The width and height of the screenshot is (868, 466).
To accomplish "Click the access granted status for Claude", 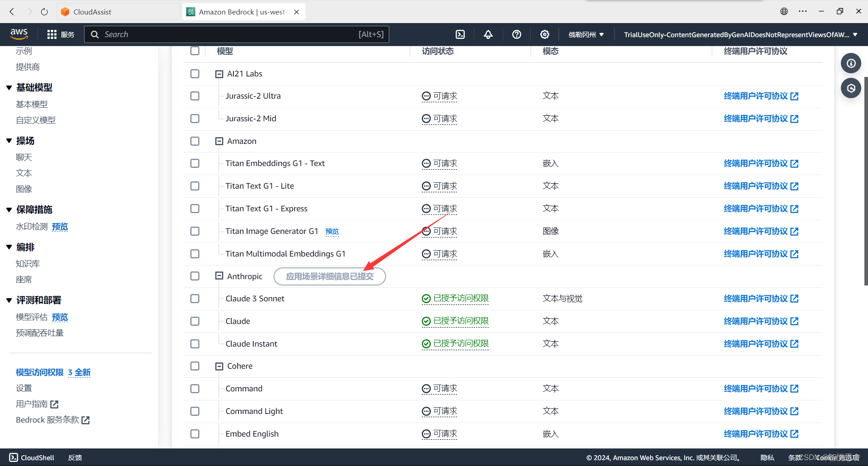I will pyautogui.click(x=455, y=321).
